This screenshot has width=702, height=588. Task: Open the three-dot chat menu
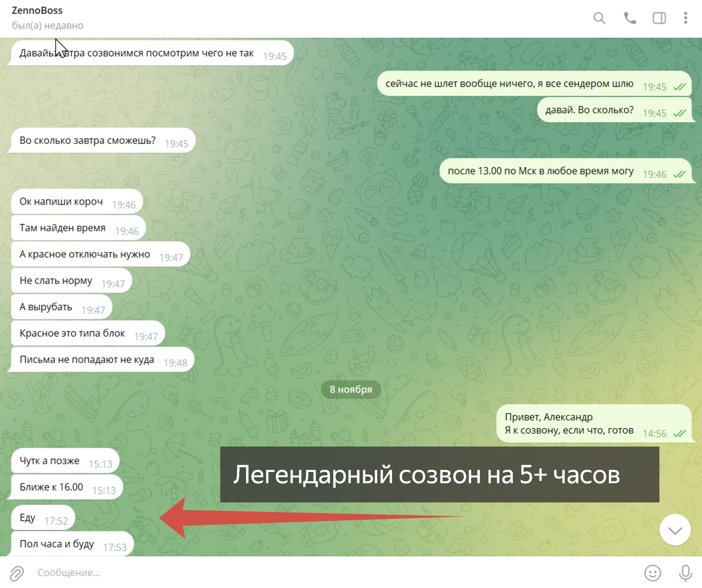[685, 18]
